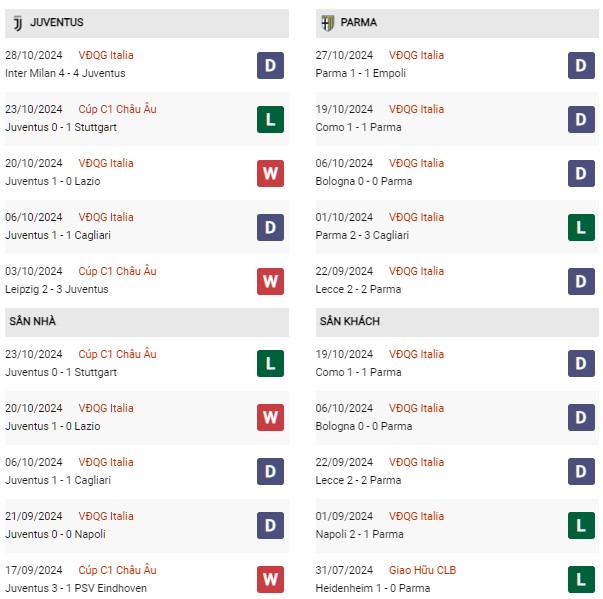Click the W badge for Leipzig 2-3 Juventus
This screenshot has width=603, height=599.
pos(270,281)
